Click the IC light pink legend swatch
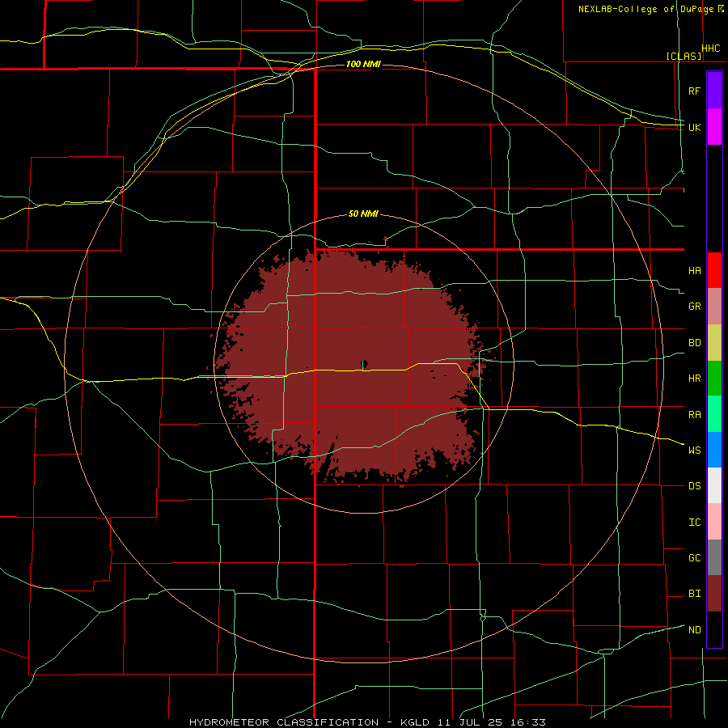Viewport: 728px width, 728px height. click(x=714, y=522)
